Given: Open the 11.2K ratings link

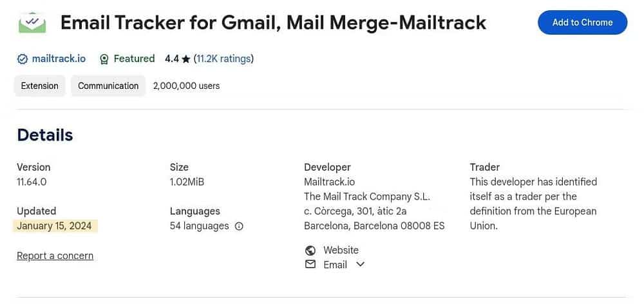Looking at the screenshot, I should (223, 59).
